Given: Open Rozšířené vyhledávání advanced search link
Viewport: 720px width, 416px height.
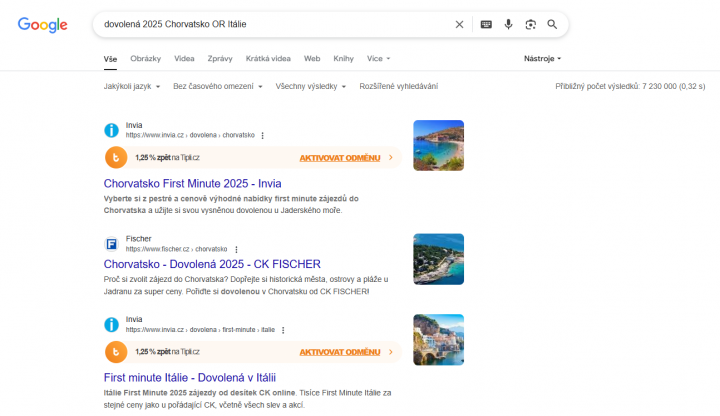Looking at the screenshot, I should (x=399, y=86).
